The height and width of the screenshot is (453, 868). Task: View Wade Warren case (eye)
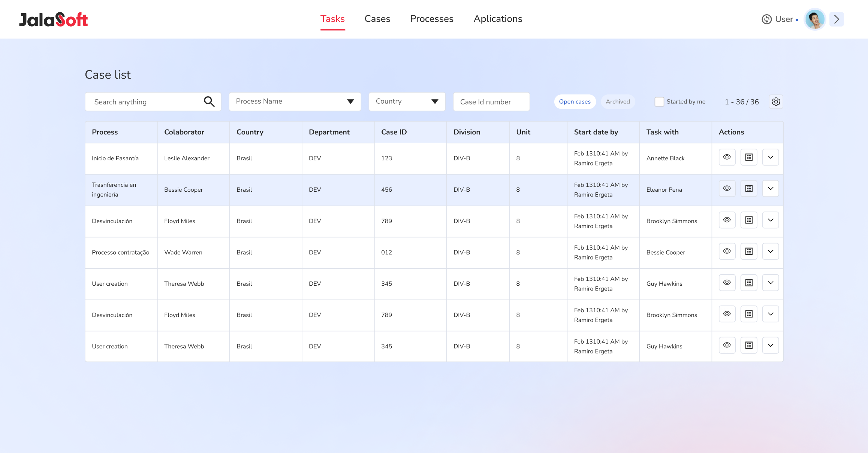(727, 251)
